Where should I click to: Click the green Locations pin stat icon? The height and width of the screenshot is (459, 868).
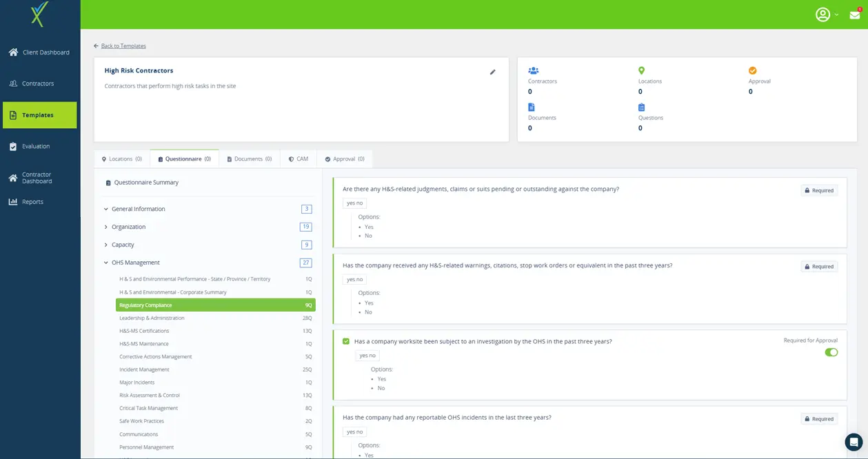[x=641, y=71]
